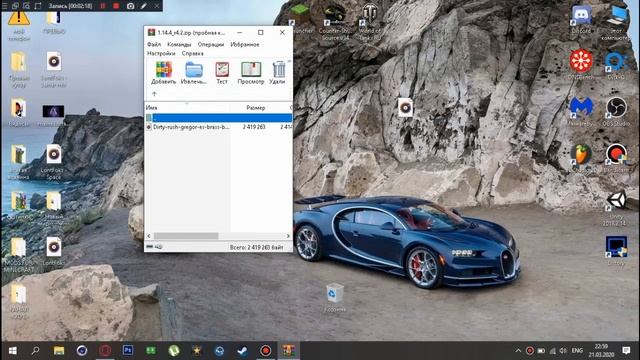Pause the recording in recorder toolbar
The width and height of the screenshot is (640, 360).
pyautogui.click(x=103, y=6)
